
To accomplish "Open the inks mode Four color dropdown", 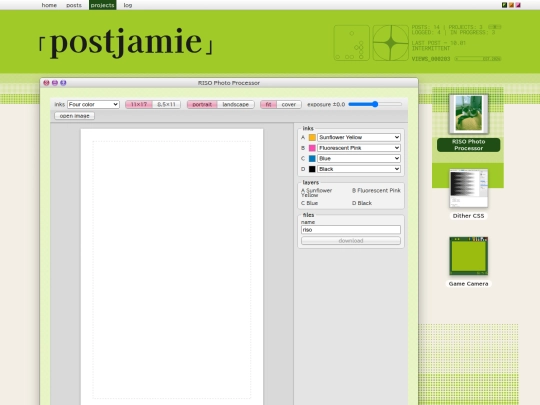I will 93,104.
